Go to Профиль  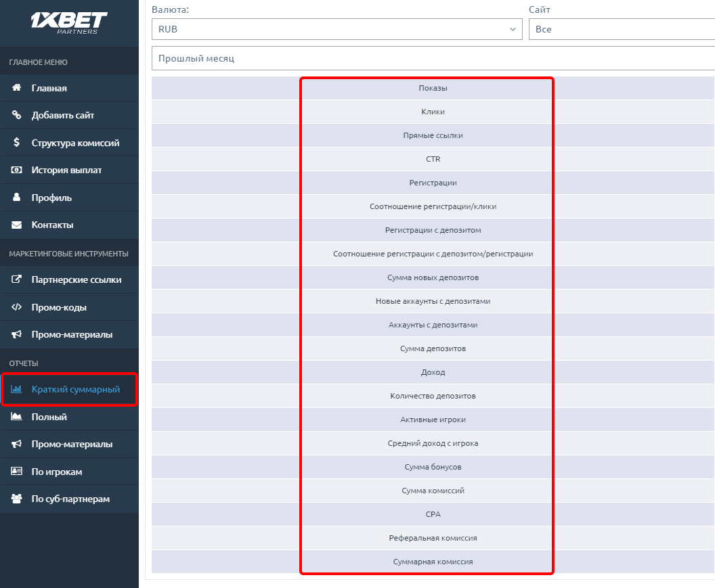click(69, 198)
